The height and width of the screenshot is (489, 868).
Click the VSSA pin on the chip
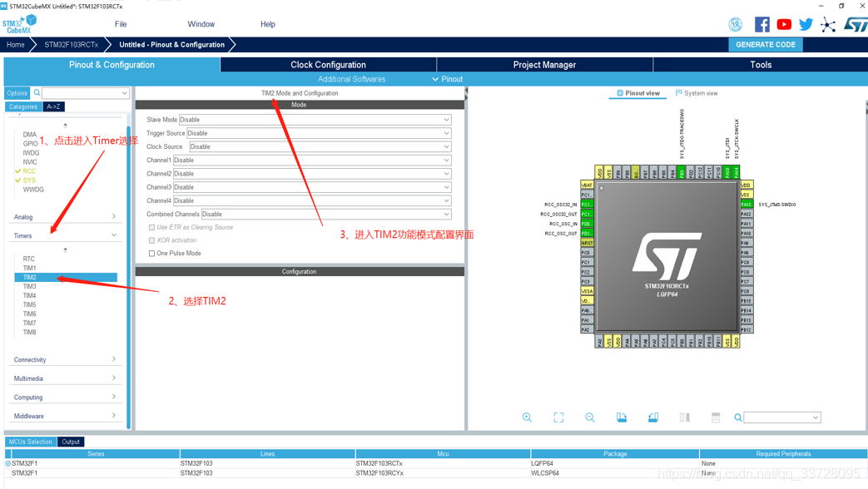587,291
